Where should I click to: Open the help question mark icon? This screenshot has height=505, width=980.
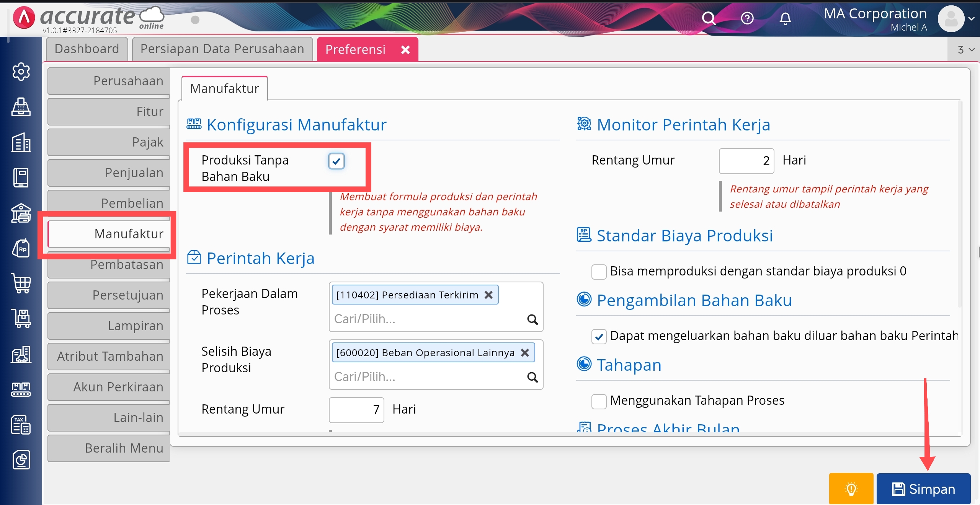pos(747,18)
